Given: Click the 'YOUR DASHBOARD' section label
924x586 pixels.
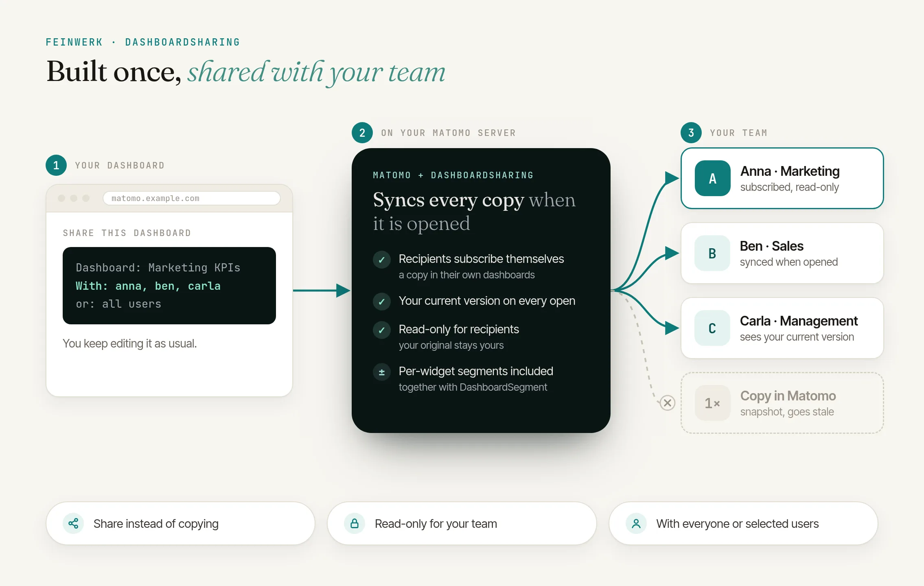Looking at the screenshot, I should (120, 165).
